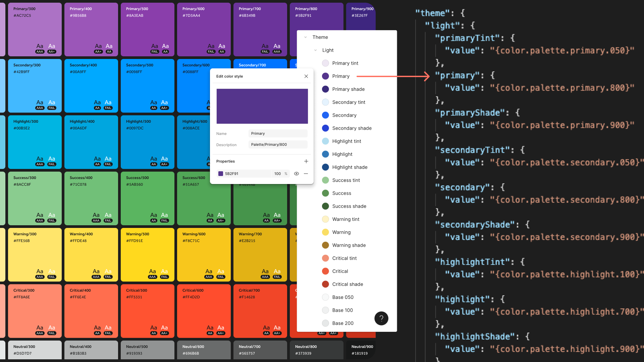Screen dimensions: 644x362
Task: Click the Name field containing Primary
Action: click(278, 133)
